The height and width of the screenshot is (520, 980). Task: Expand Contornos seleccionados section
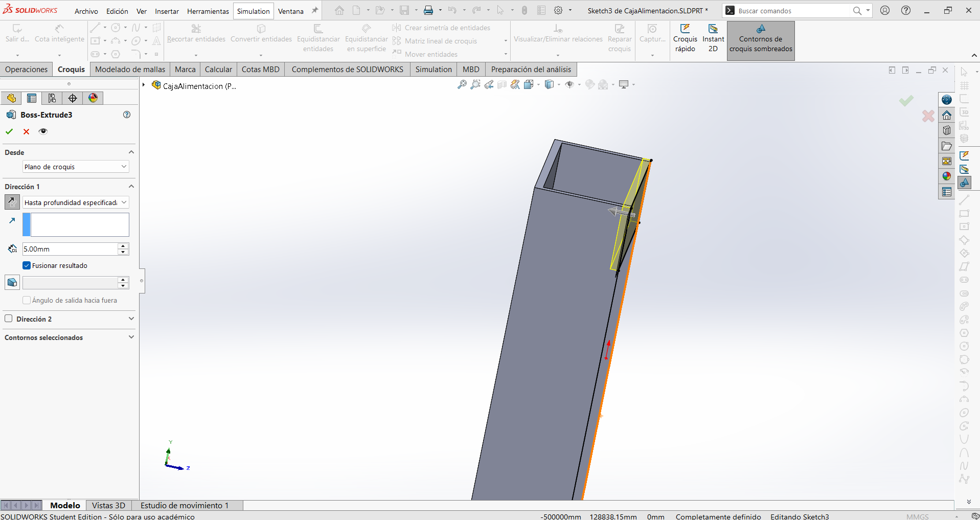click(131, 337)
